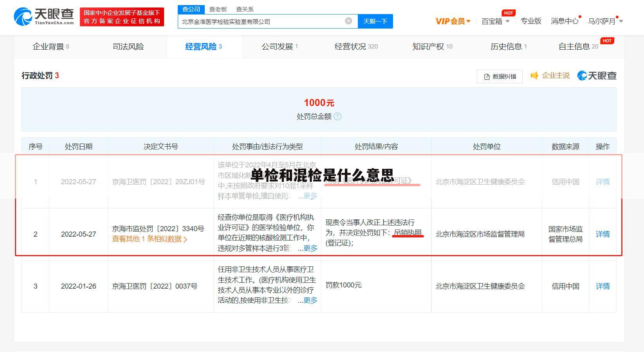Click the 处罚结果/内容 column header
This screenshot has height=352, width=644.
376,147
